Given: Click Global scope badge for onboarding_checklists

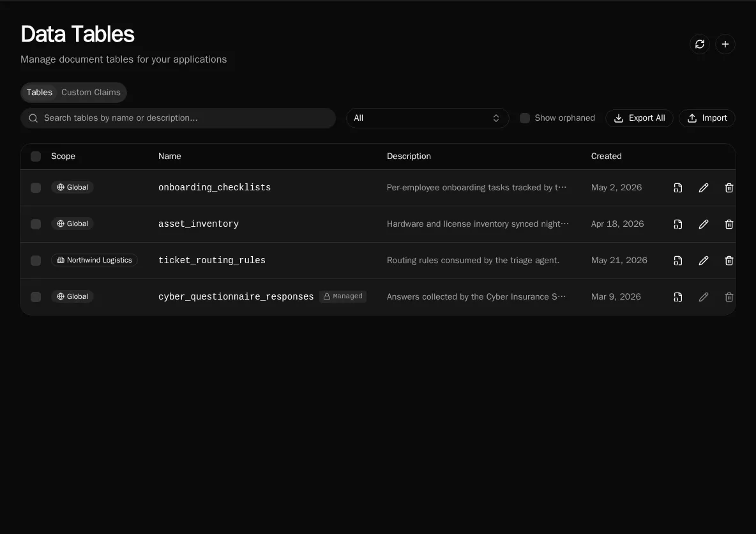Looking at the screenshot, I should click(72, 187).
